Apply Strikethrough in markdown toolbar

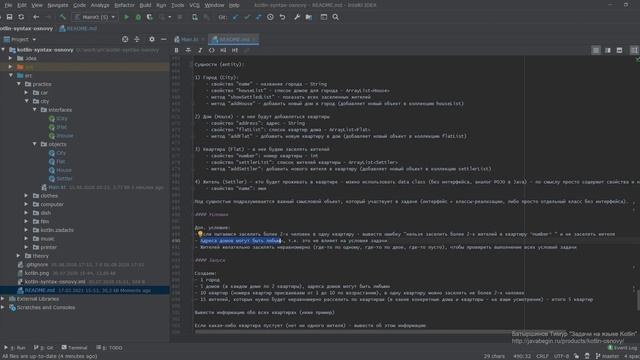(188, 50)
